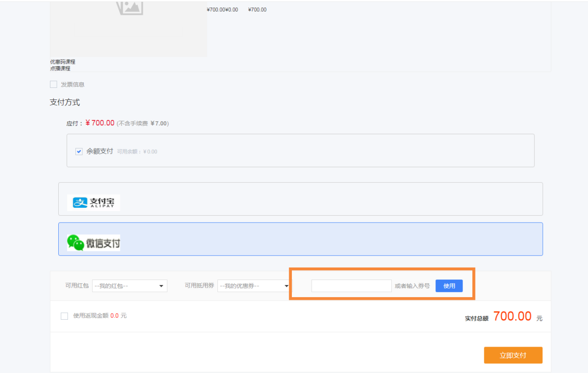Uncheck the 余额支付 balance payment checkbox
Viewport: 588px width, 373px height.
tap(79, 151)
